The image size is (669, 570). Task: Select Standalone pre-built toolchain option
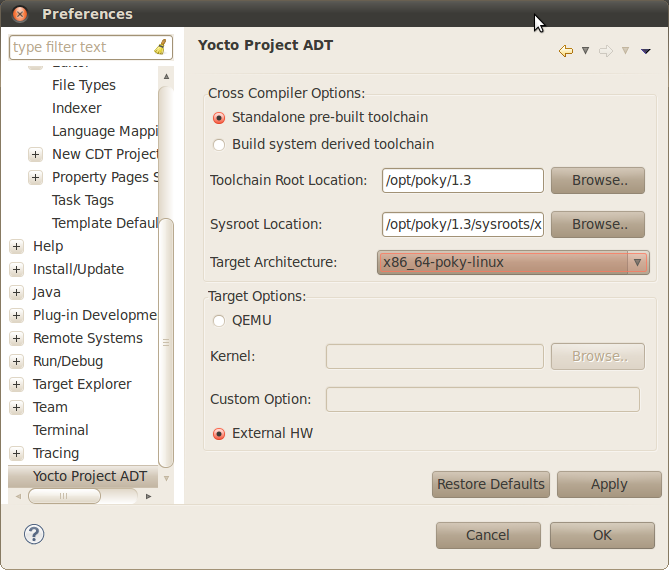coord(219,118)
